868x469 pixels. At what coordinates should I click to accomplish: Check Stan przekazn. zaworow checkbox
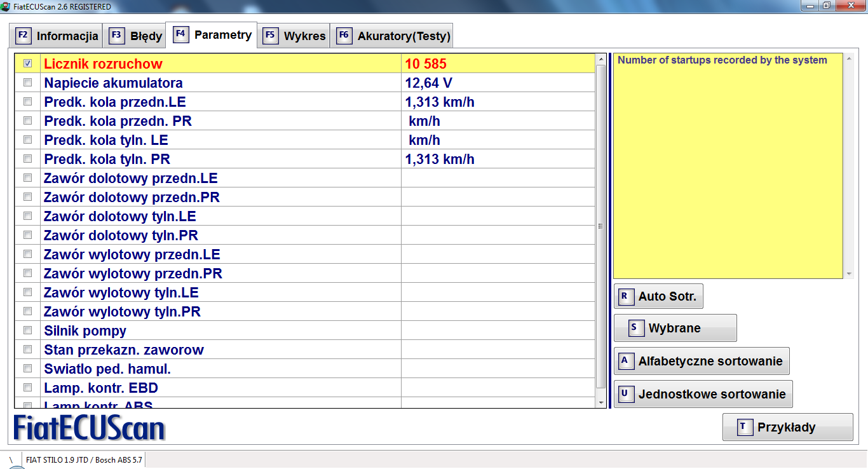click(27, 350)
